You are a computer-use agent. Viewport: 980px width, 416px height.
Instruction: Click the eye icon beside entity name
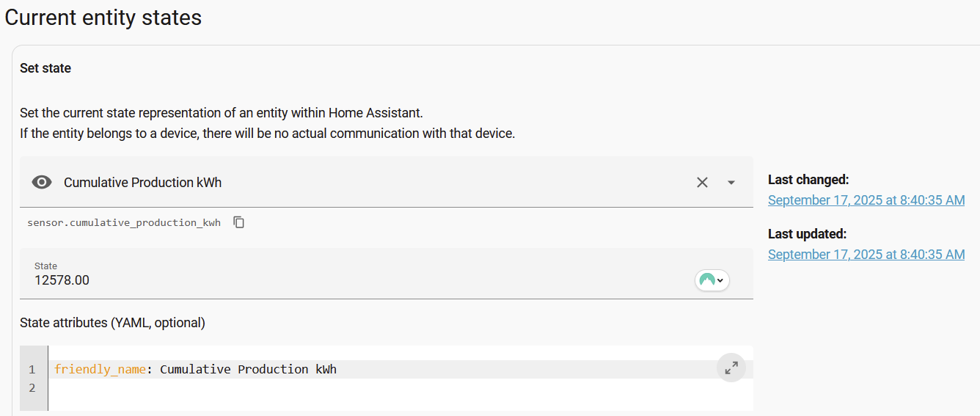coord(42,183)
